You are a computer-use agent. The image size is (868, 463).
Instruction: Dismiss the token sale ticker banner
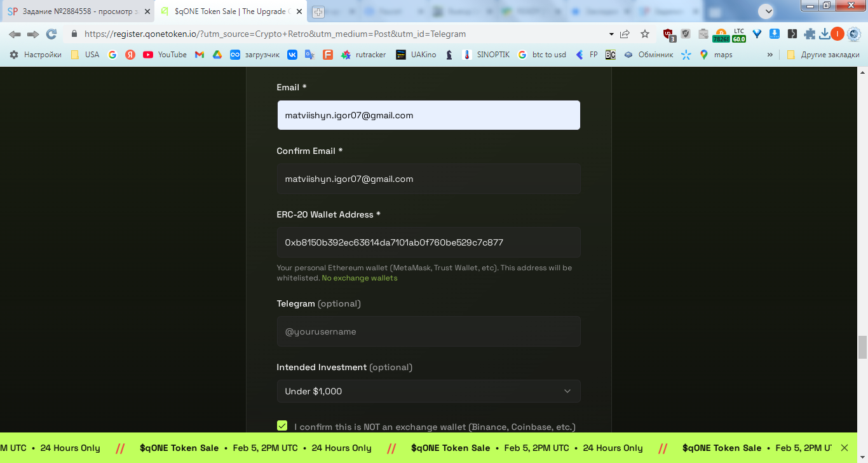pos(844,448)
